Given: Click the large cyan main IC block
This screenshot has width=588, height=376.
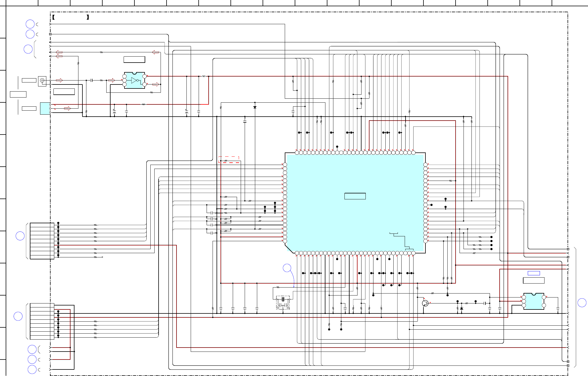Looking at the screenshot, I should point(355,203).
